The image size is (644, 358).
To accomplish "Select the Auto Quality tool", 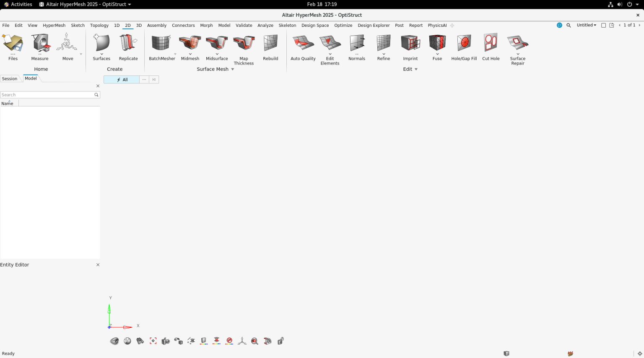I will point(303,46).
